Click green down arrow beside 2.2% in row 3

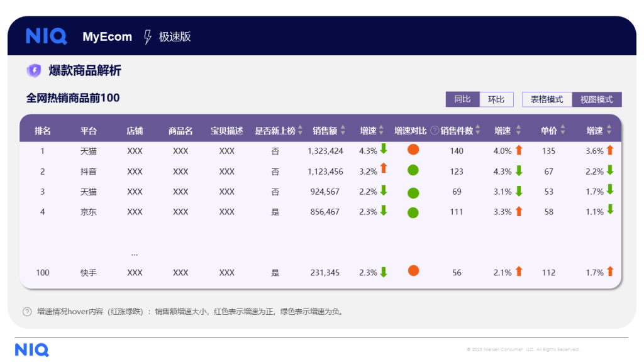[x=384, y=190]
